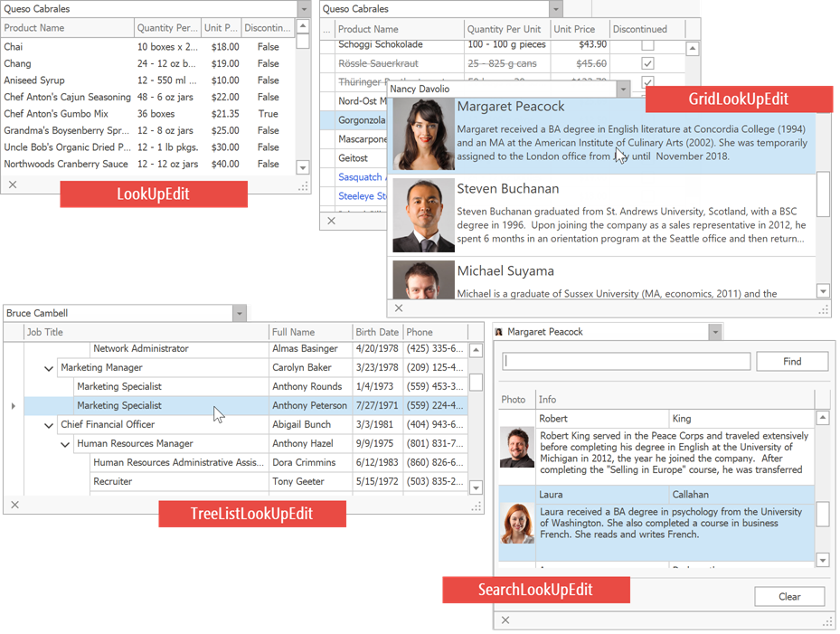
Task: Sort by Phone column header
Action: click(x=435, y=332)
